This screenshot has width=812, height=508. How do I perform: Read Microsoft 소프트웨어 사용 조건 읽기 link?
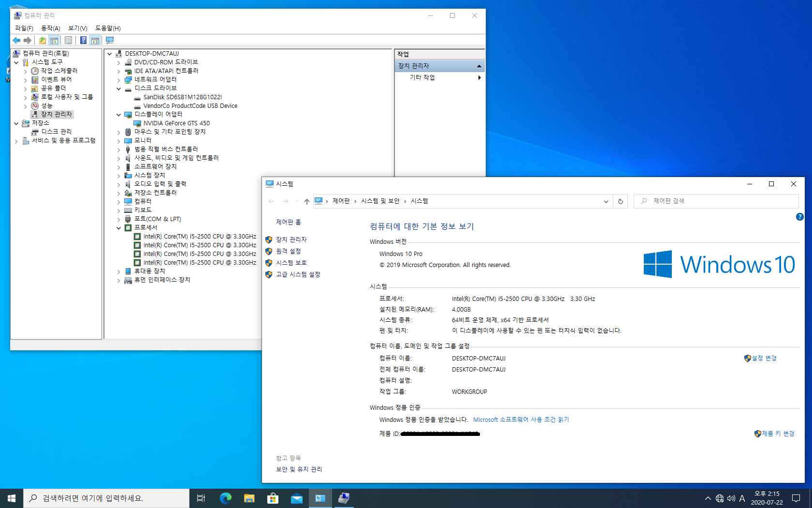[x=521, y=419]
